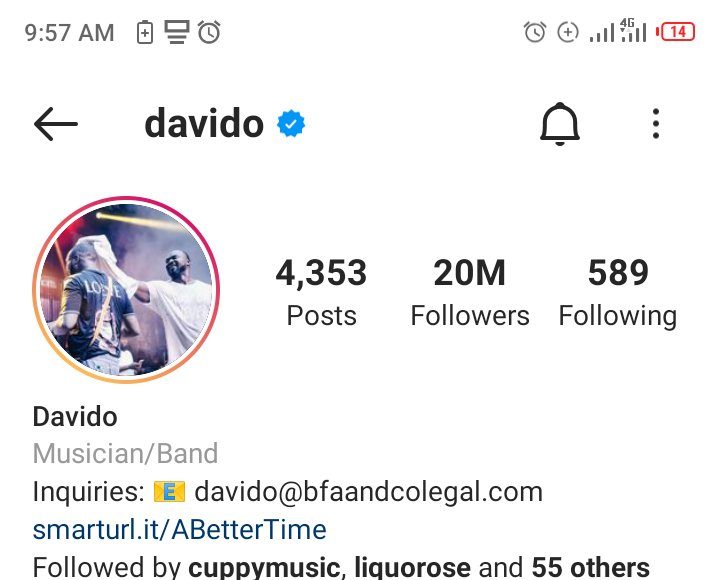The height and width of the screenshot is (580, 720).
Task: Open the notifications bell icon
Action: [x=559, y=124]
